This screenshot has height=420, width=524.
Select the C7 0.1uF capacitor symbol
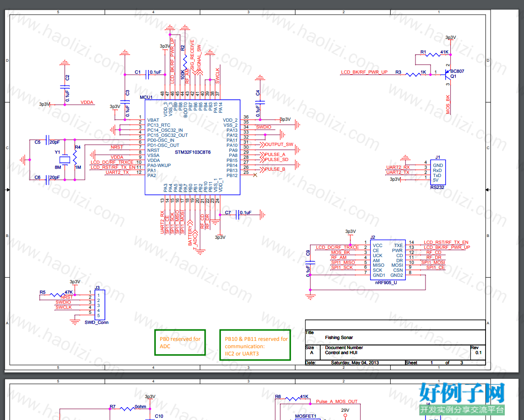tap(237, 215)
